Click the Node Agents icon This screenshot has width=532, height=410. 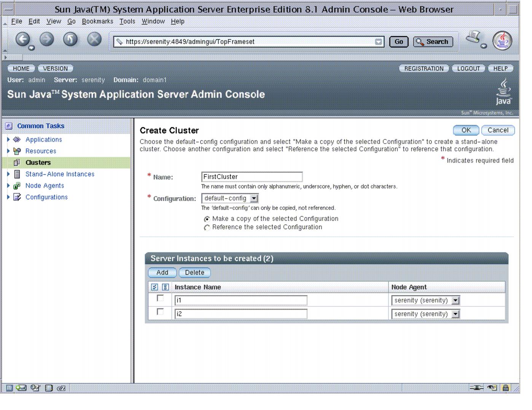tap(17, 186)
